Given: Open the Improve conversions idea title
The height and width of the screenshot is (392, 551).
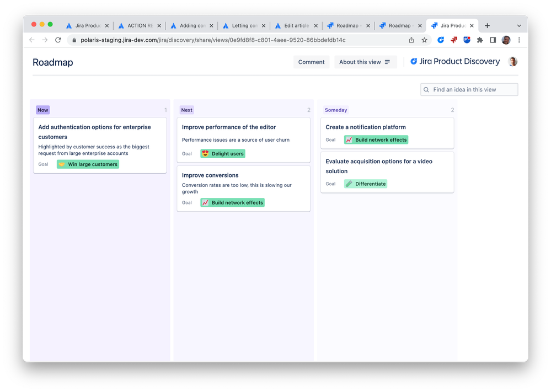Looking at the screenshot, I should tap(210, 175).
